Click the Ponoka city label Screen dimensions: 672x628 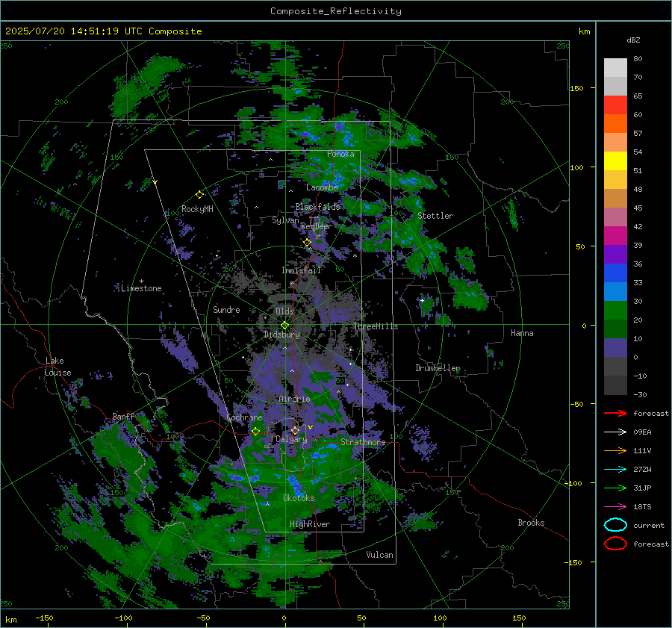(340, 154)
